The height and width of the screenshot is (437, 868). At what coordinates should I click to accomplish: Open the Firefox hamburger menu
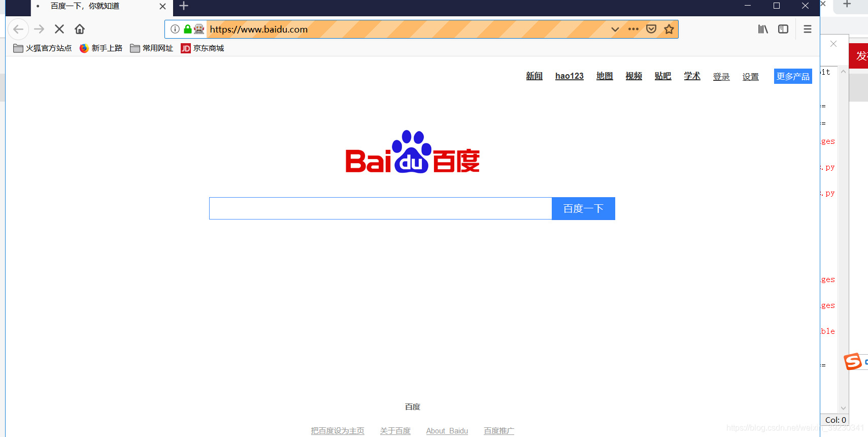[x=808, y=29]
